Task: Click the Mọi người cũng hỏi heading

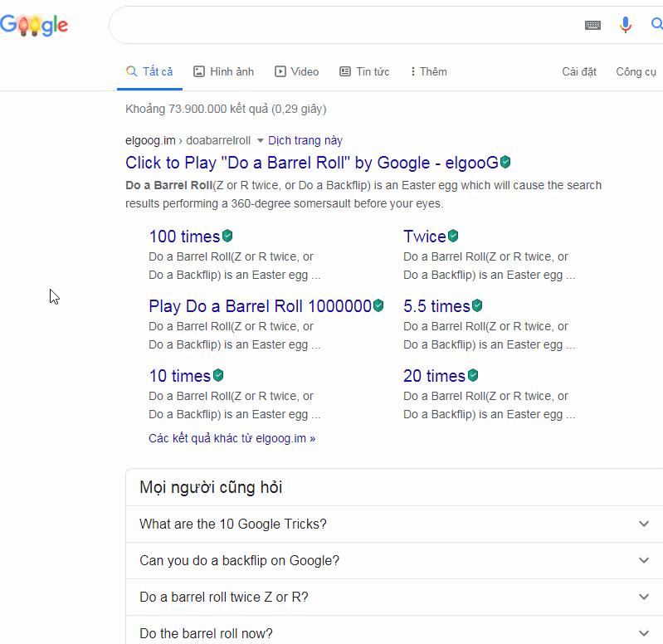Action: point(211,487)
